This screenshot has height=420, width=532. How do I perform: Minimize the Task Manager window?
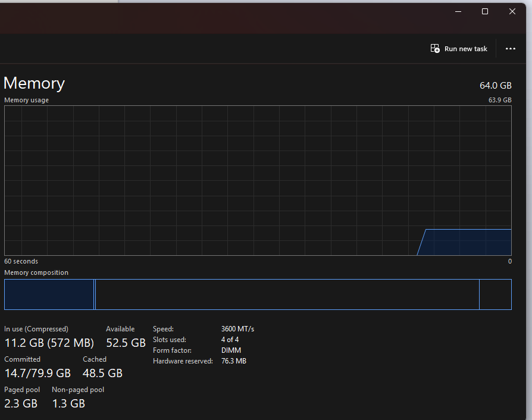pyautogui.click(x=458, y=11)
